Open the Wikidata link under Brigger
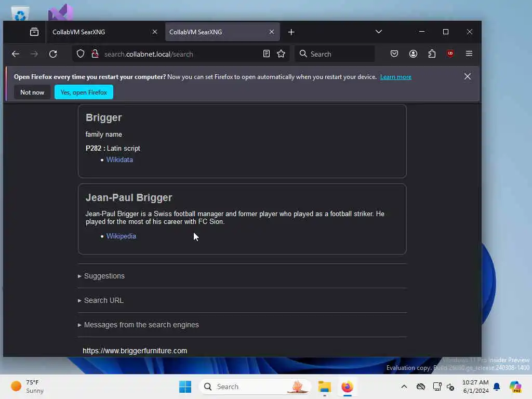 pyautogui.click(x=119, y=160)
